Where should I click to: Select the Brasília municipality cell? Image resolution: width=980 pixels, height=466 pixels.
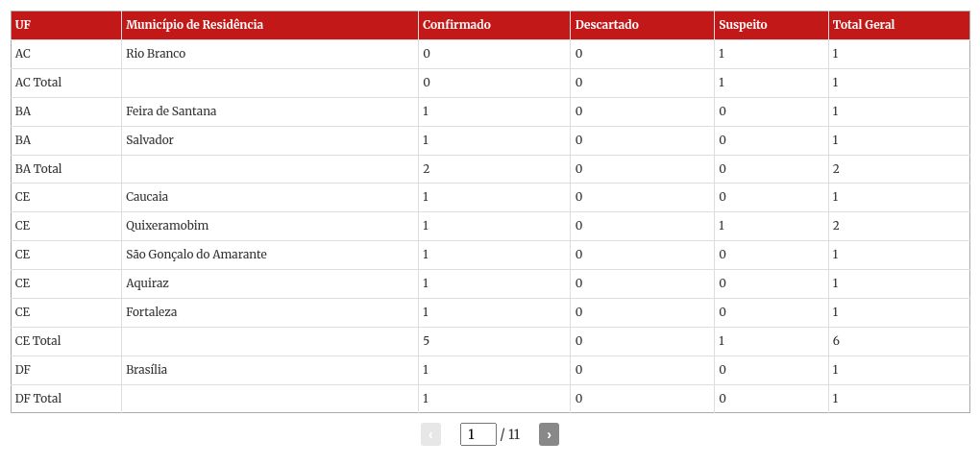click(x=146, y=370)
